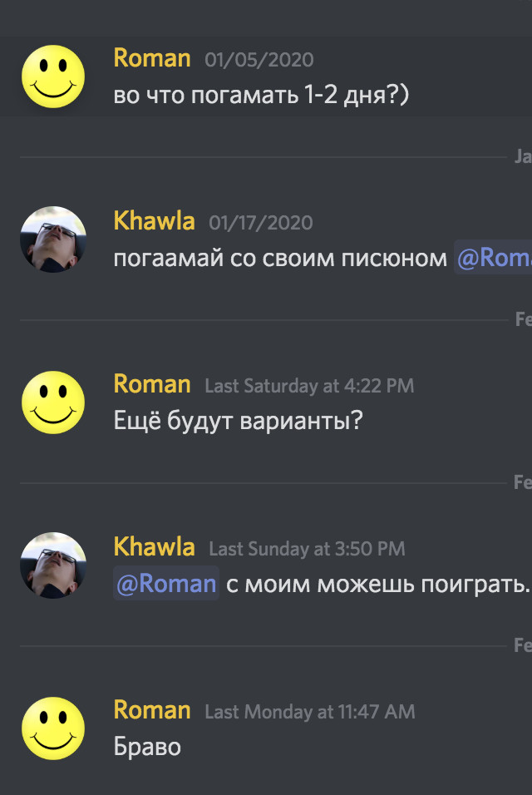532x795 pixels.
Task: Click the username Roman above 'Браво'
Action: (150, 711)
